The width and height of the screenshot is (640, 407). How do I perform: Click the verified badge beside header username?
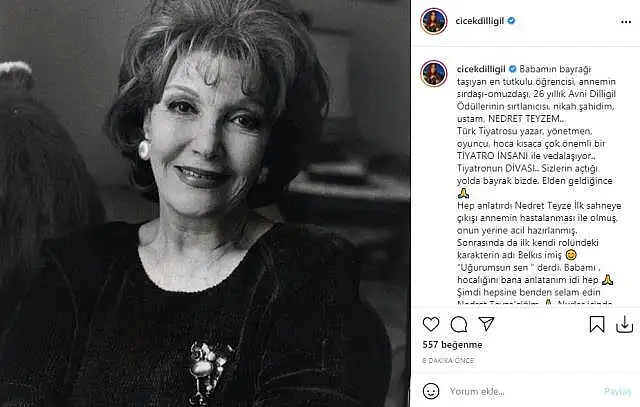(511, 20)
